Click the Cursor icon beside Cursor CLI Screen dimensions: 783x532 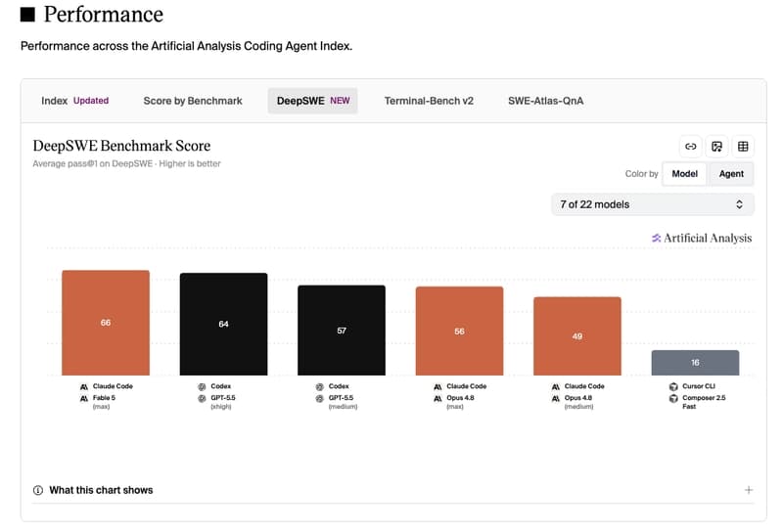[673, 386]
